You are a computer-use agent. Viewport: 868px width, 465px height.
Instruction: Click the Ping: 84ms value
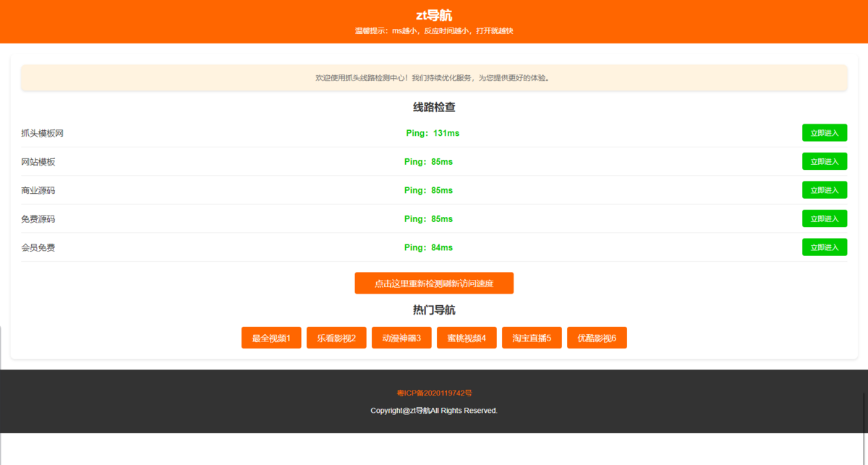pyautogui.click(x=429, y=247)
